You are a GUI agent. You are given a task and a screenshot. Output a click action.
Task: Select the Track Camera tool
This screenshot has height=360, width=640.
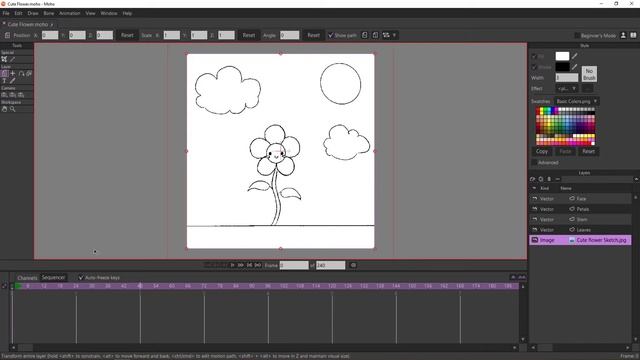pos(4,95)
